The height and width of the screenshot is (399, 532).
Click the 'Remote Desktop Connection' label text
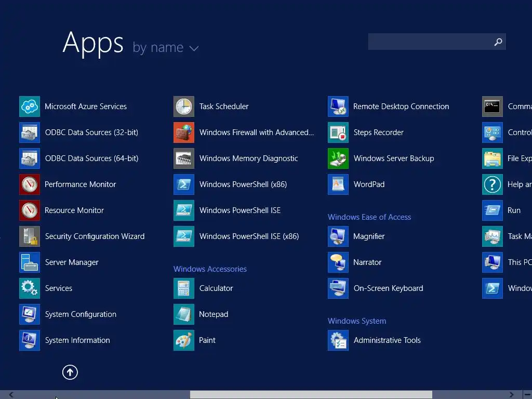coord(401,107)
